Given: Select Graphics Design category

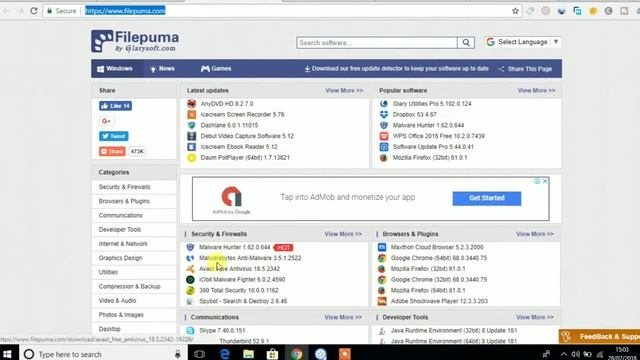Looking at the screenshot, I should pos(120,258).
